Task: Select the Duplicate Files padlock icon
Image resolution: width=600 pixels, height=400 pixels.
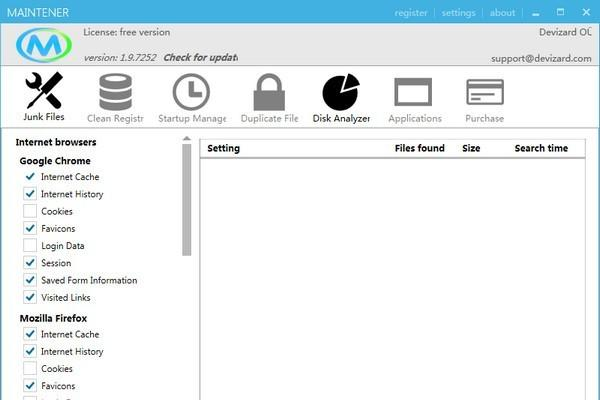Action: click(269, 92)
